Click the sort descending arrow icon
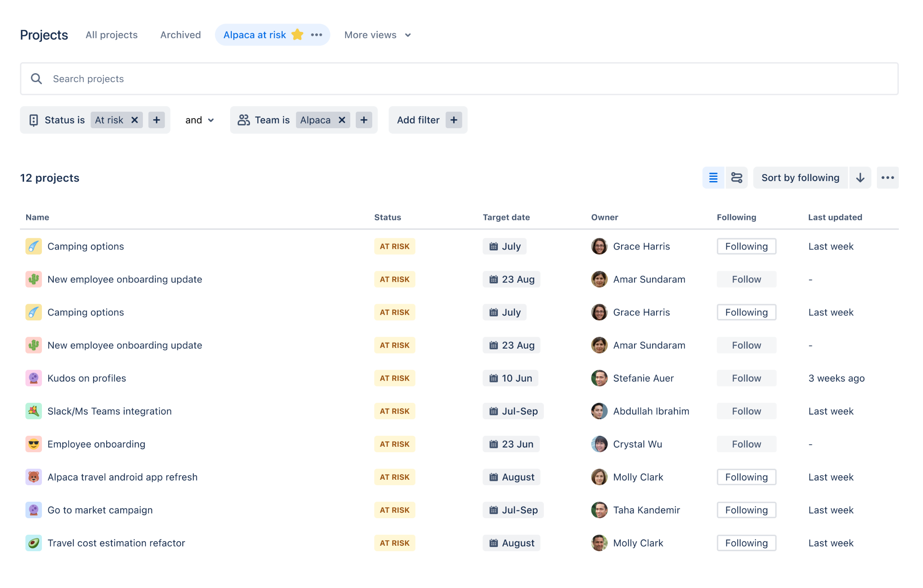 point(863,178)
